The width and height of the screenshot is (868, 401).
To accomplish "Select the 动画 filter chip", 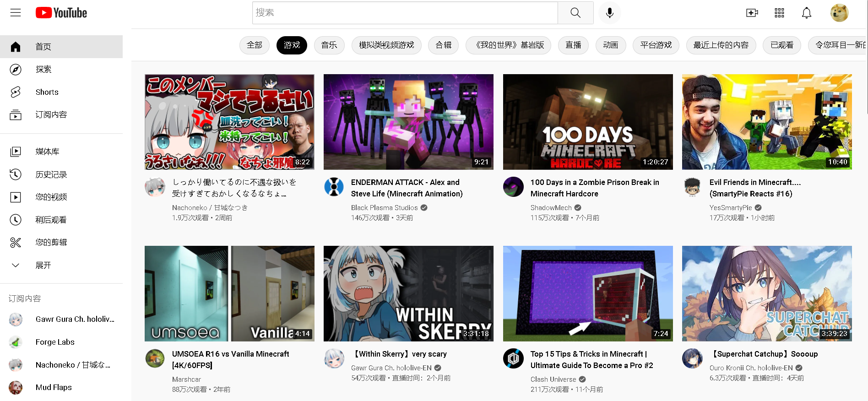I will [x=611, y=45].
